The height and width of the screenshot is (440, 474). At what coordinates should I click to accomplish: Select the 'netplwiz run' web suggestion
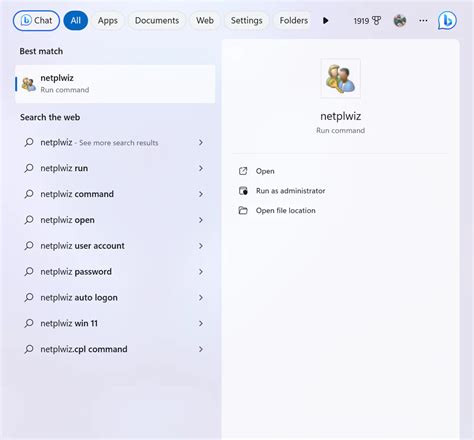pos(115,168)
